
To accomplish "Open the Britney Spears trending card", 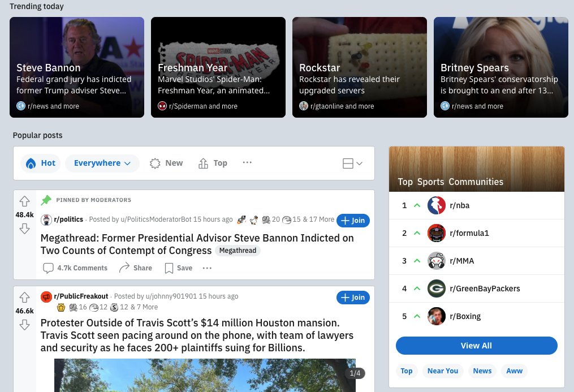I will click(501, 67).
